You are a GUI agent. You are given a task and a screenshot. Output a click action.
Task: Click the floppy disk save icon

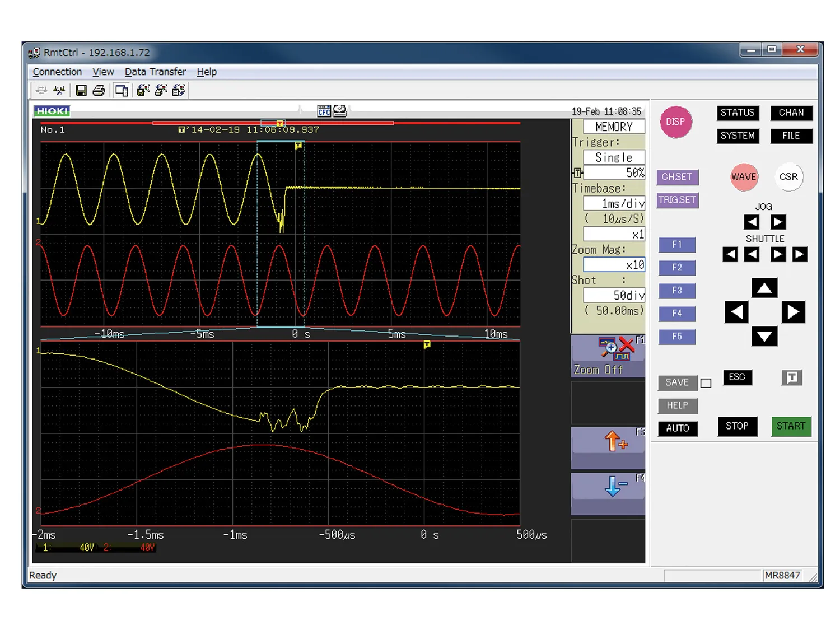(81, 90)
